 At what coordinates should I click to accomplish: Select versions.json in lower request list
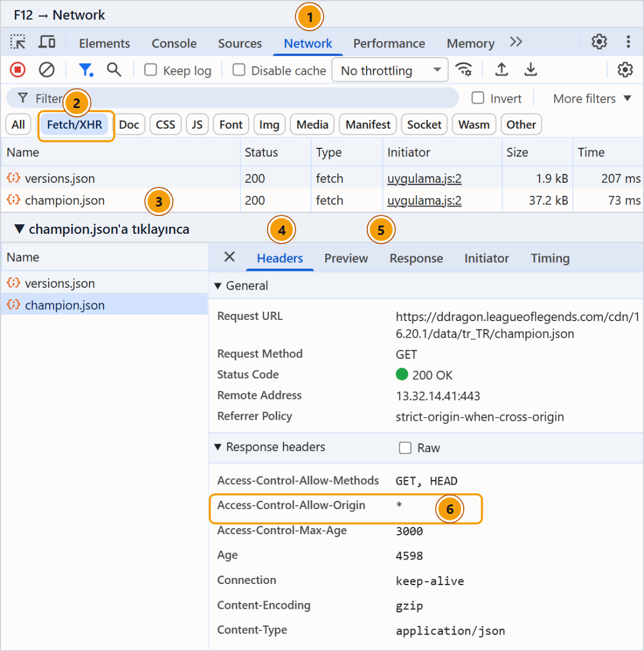coord(104,283)
